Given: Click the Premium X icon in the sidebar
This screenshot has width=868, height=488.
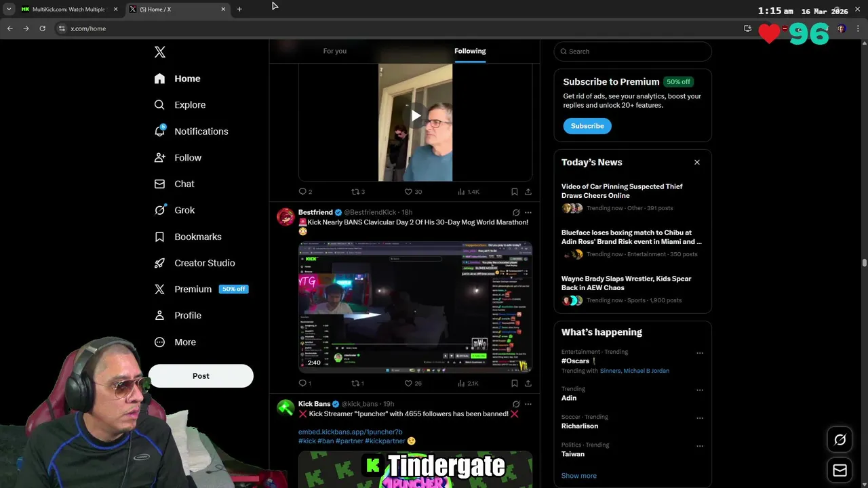Looking at the screenshot, I should [x=159, y=289].
